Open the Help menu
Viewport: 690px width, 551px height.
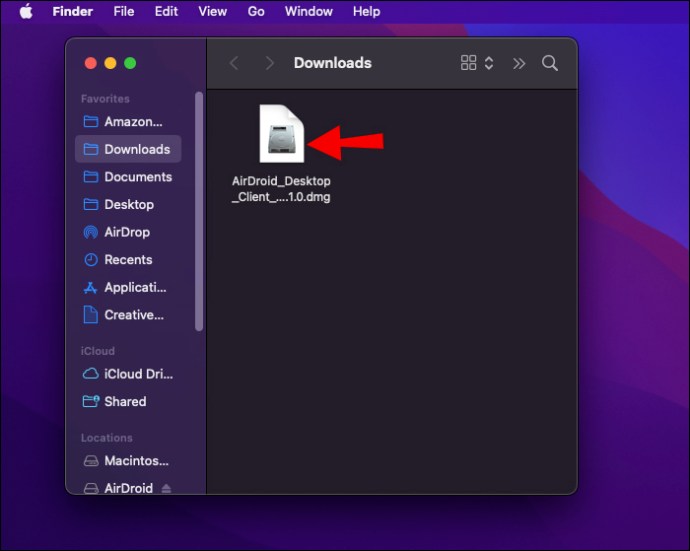click(x=367, y=11)
